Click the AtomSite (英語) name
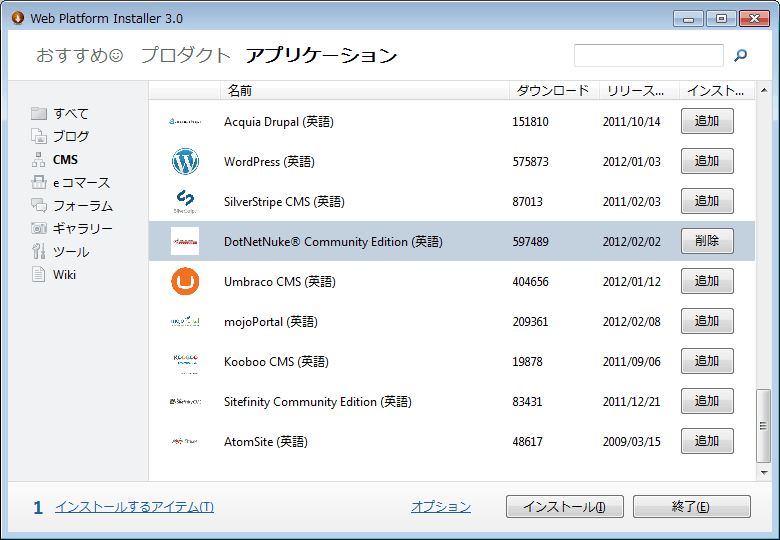The height and width of the screenshot is (540, 780). (266, 442)
